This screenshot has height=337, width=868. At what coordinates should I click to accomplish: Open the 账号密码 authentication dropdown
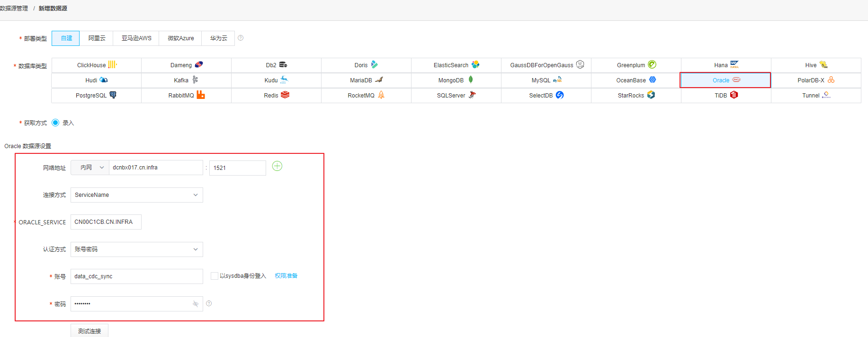[137, 249]
